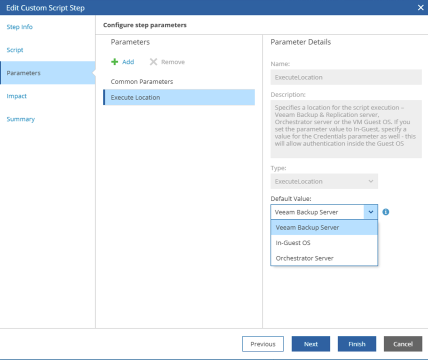The height and width of the screenshot is (360, 428).
Task: Collapse the Default Value dropdown arrow
Action: (371, 212)
